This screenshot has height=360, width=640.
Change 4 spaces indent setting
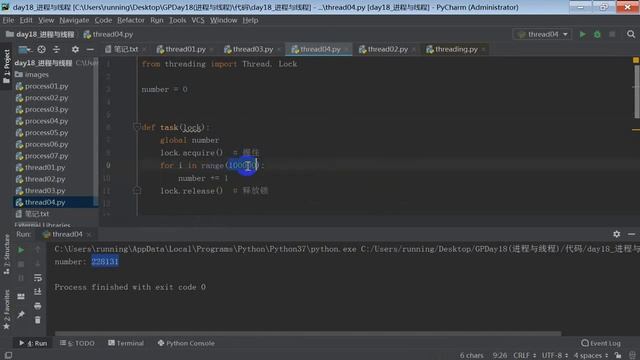click(591, 356)
